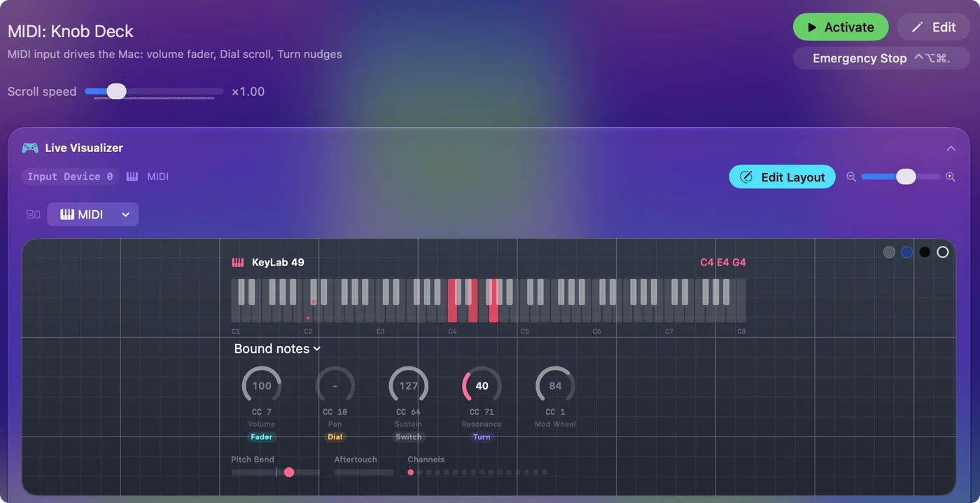Viewport: 980px width, 503px height.
Task: Click the Dial binding tag under Pan
Action: (x=335, y=436)
